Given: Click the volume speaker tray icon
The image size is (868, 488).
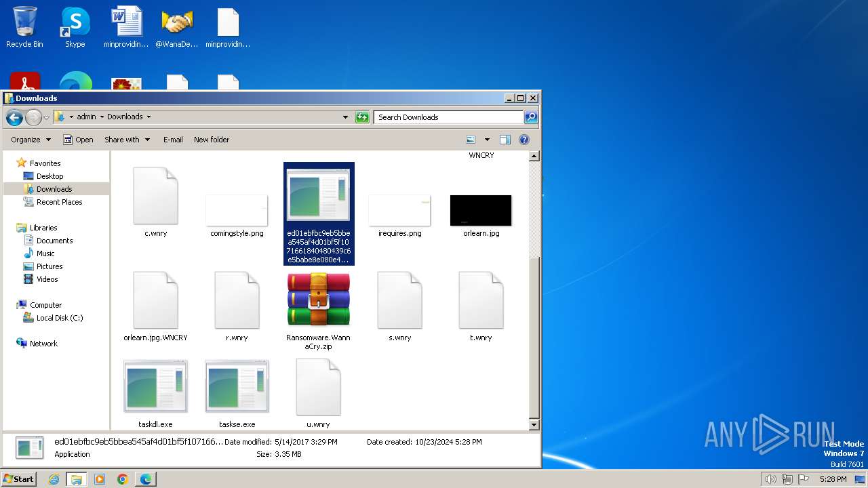Looking at the screenshot, I should coord(770,479).
